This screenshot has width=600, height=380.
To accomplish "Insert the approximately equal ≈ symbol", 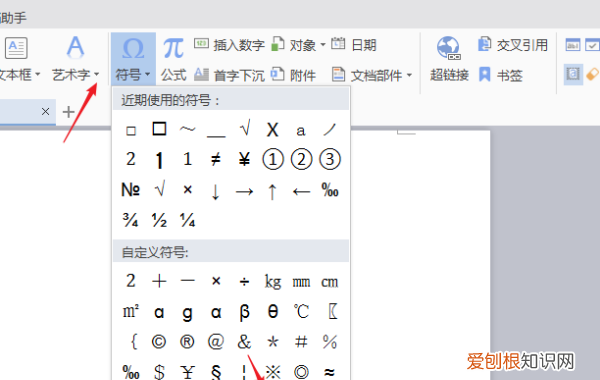I will (x=329, y=372).
